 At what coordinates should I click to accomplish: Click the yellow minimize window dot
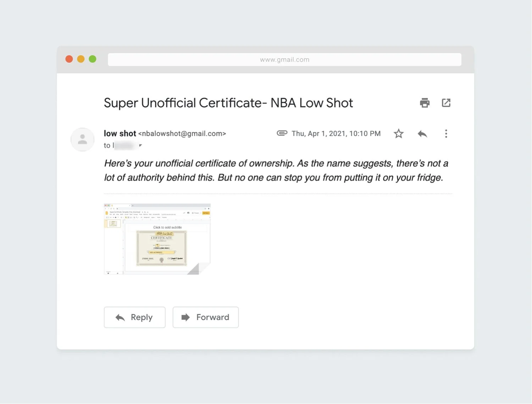click(81, 59)
